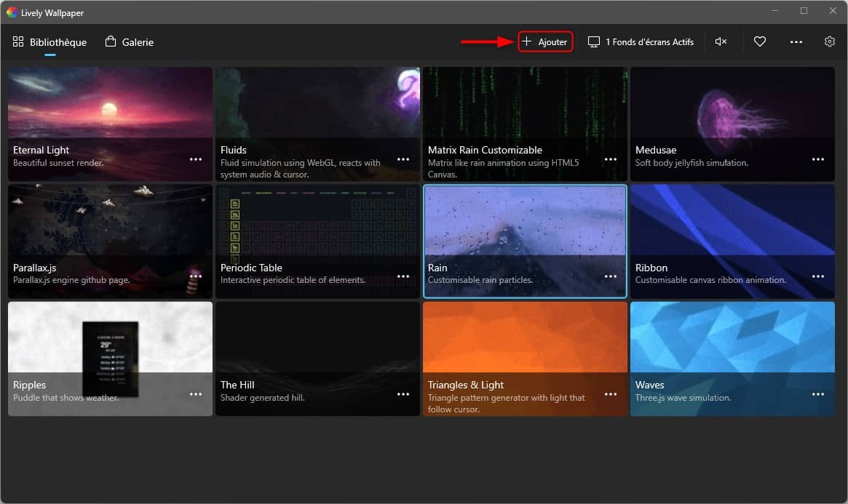The width and height of the screenshot is (848, 504).
Task: Click the "Customisable rain particles." description
Action: coord(480,280)
